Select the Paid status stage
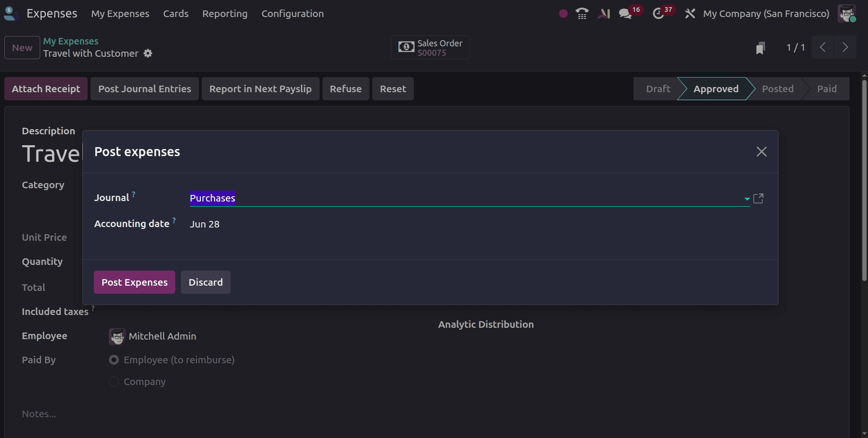The image size is (868, 438). [x=827, y=89]
